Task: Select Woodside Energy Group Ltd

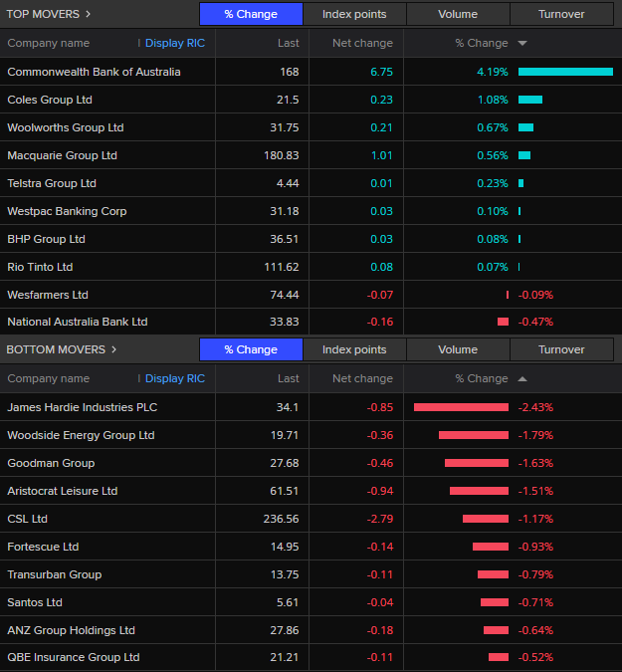Action: tap(81, 435)
